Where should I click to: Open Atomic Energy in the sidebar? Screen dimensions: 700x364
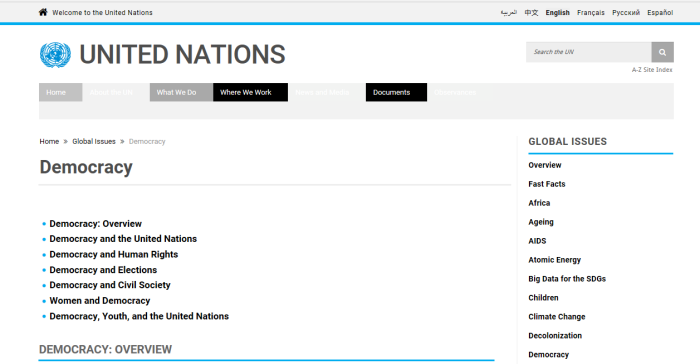click(554, 260)
